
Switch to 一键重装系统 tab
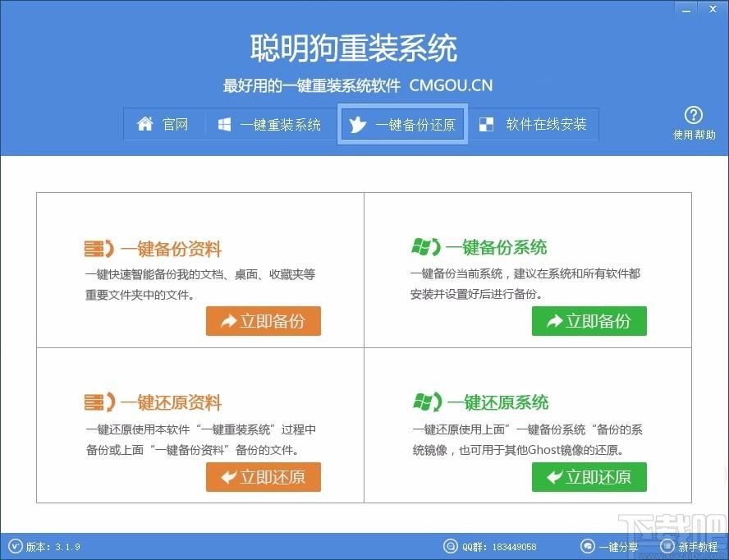[x=271, y=124]
